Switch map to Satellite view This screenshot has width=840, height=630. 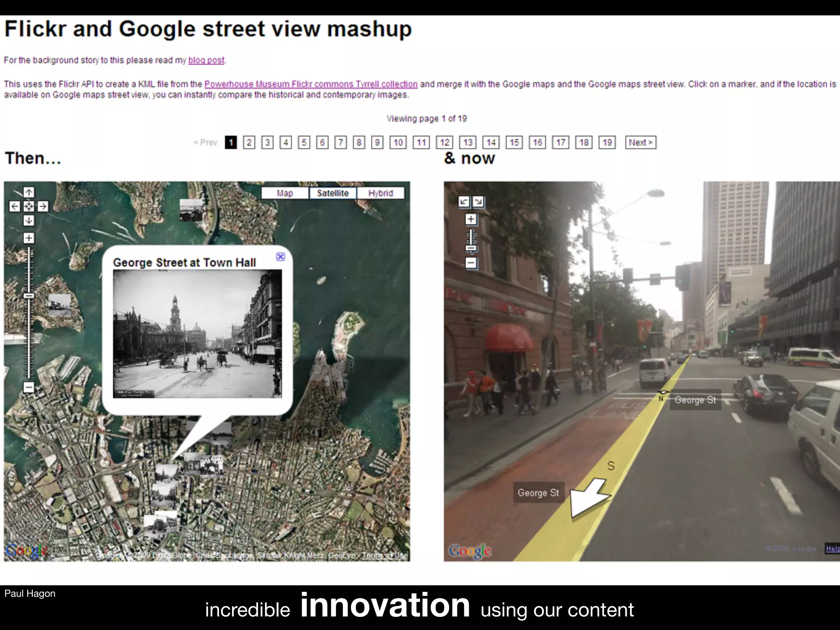[x=333, y=193]
